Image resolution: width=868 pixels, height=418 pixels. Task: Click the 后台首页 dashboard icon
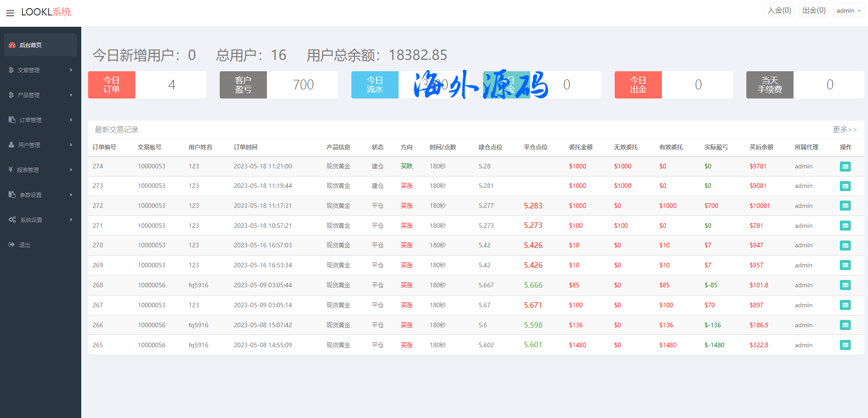[x=12, y=45]
